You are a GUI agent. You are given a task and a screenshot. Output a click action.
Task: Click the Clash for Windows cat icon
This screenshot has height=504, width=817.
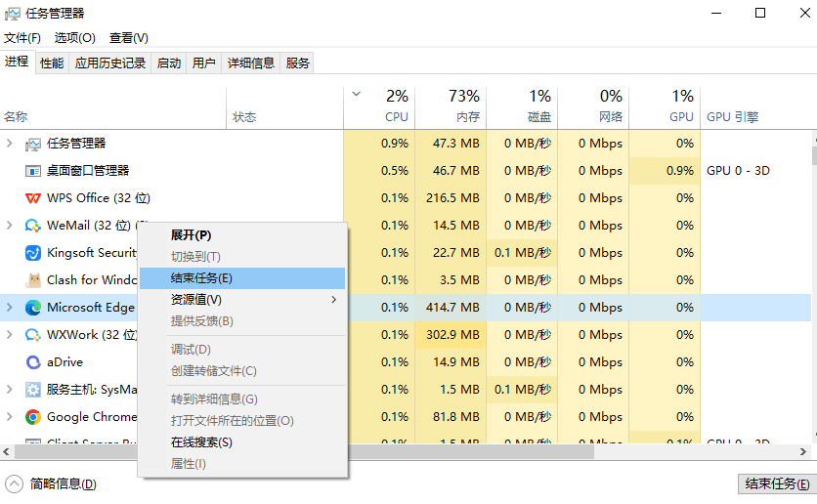33,280
